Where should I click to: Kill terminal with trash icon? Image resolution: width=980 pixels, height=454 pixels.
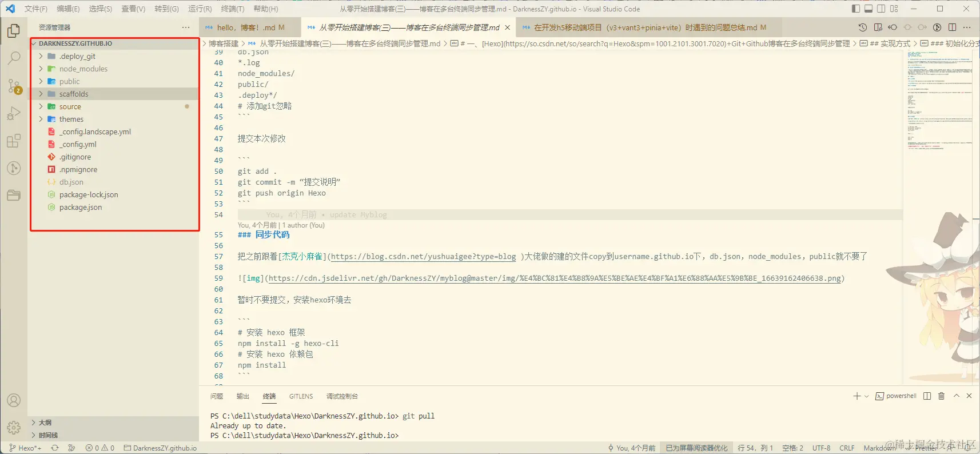click(941, 396)
